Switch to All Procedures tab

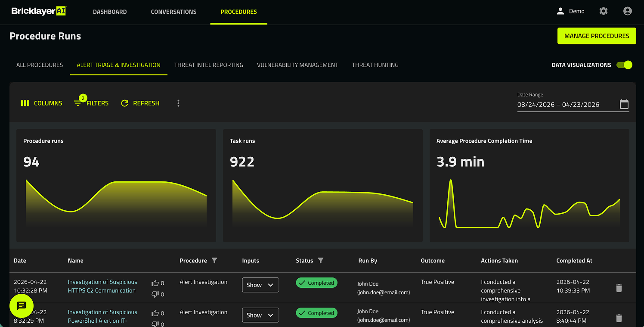pyautogui.click(x=40, y=65)
